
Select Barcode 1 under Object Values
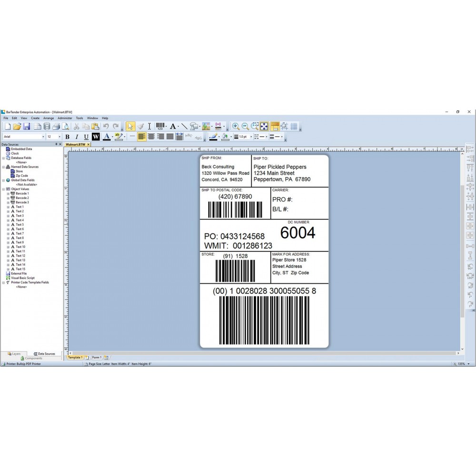coord(23,193)
